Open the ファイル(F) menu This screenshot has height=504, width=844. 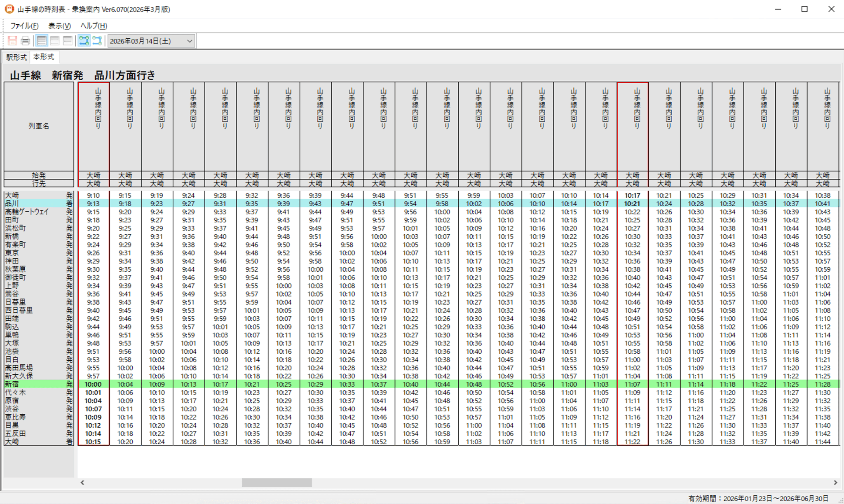(x=24, y=26)
